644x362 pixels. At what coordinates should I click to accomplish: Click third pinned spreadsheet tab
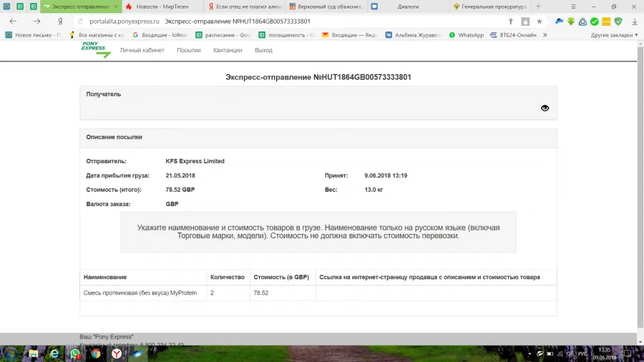[x=33, y=6]
